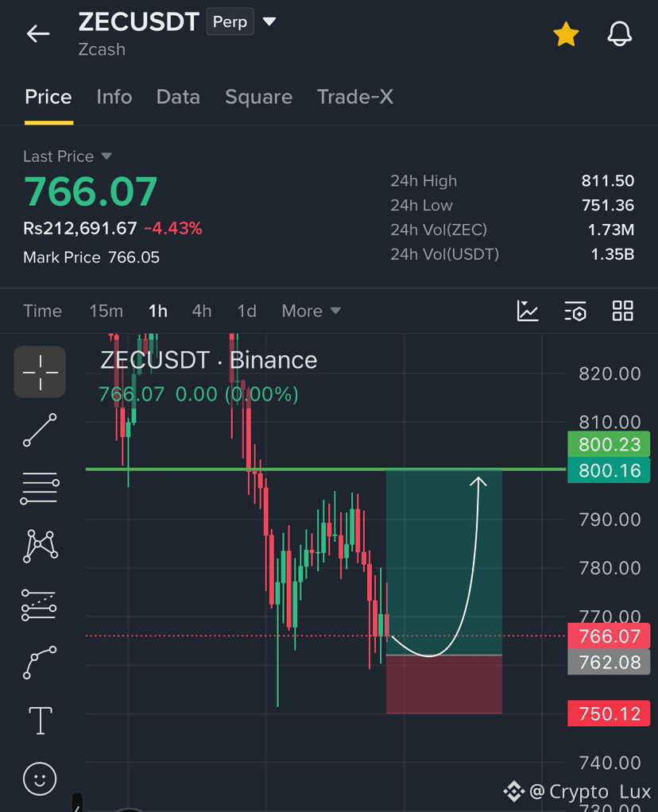Select the 1h interval

[158, 311]
